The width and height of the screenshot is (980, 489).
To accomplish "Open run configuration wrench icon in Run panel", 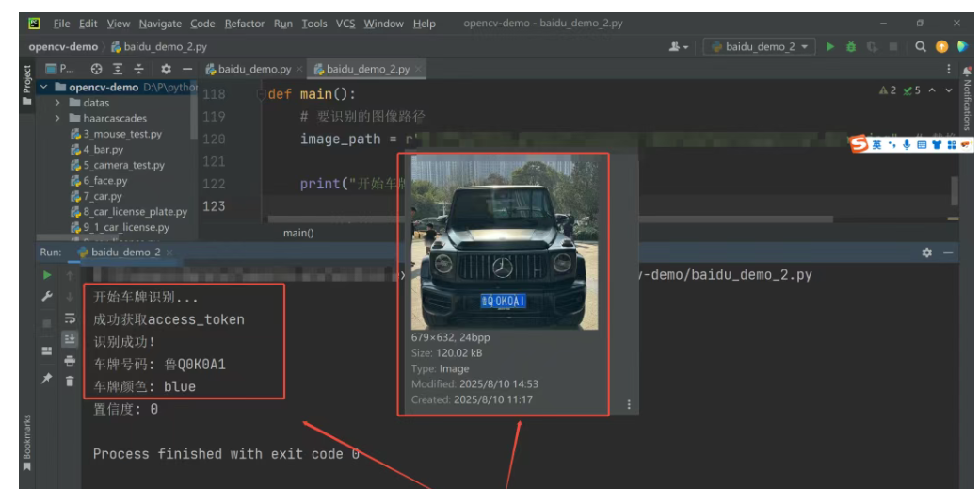I will tap(47, 297).
